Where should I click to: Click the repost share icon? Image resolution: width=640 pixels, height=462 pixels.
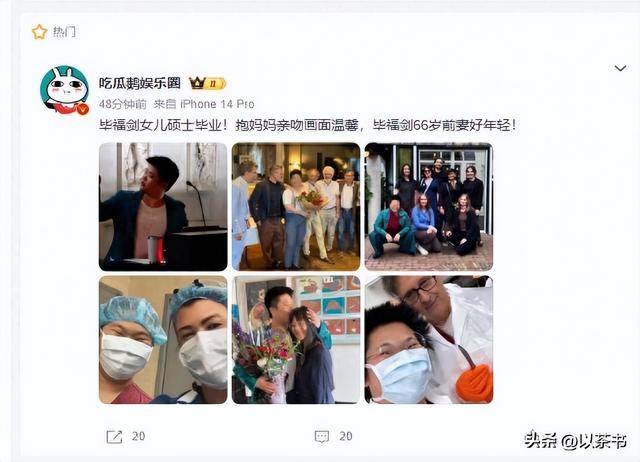click(x=114, y=436)
